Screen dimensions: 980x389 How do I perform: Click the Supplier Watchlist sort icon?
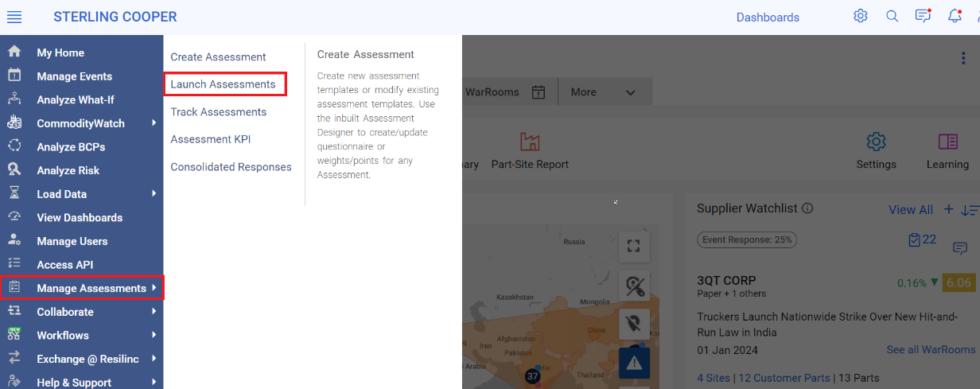tap(970, 210)
